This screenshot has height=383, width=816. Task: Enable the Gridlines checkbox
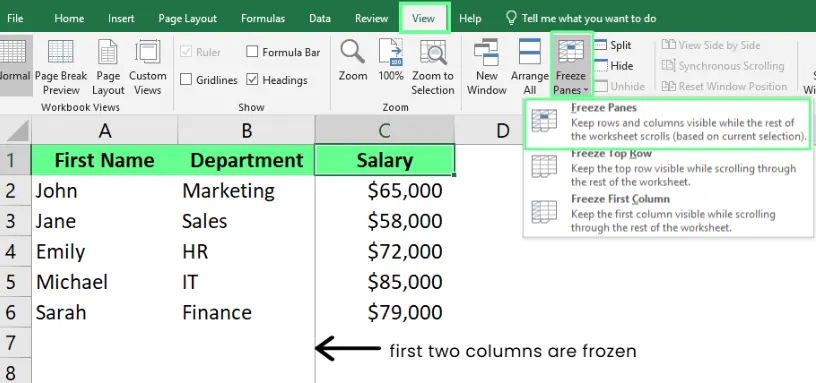(x=186, y=80)
